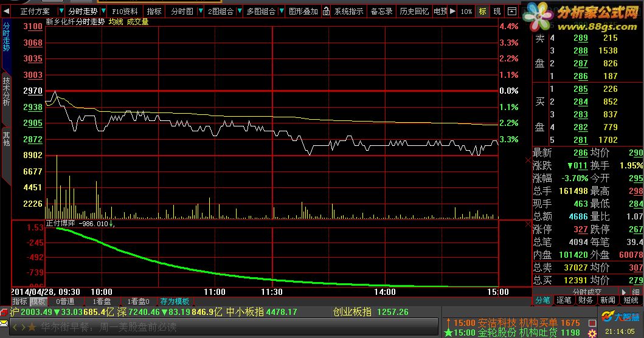Viewport: 644px width, 338px height.
Task: Switch to the 逐笔 tab
Action: 564,301
